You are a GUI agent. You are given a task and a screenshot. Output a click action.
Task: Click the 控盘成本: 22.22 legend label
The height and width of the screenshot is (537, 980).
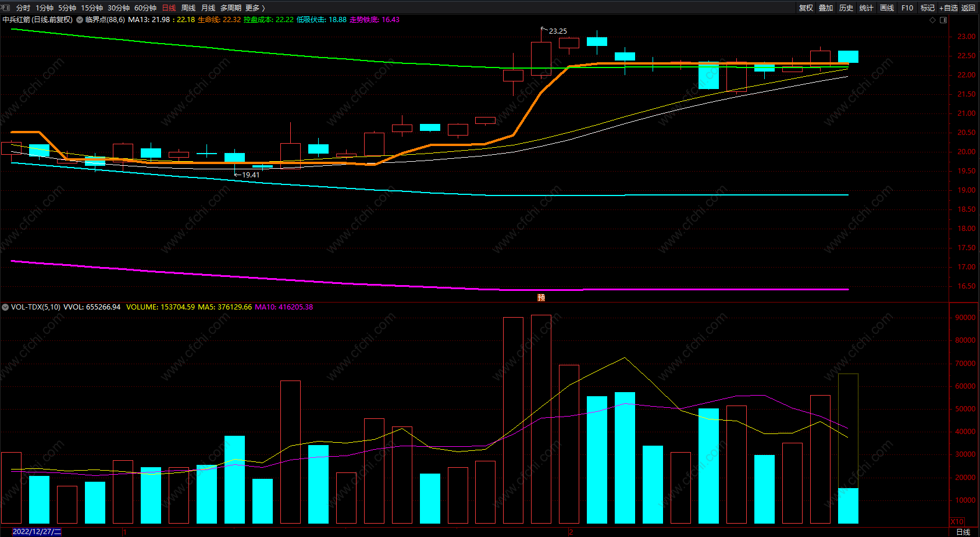pos(269,20)
